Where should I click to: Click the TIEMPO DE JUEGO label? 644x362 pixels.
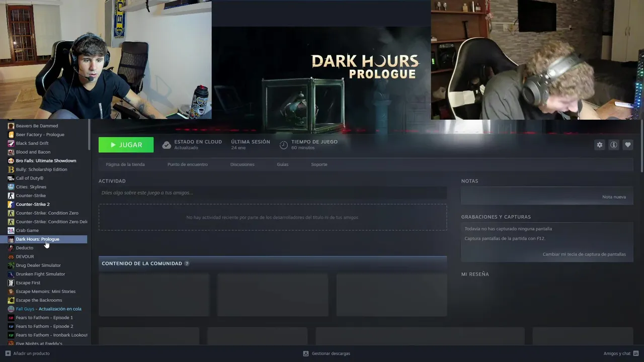tap(314, 142)
